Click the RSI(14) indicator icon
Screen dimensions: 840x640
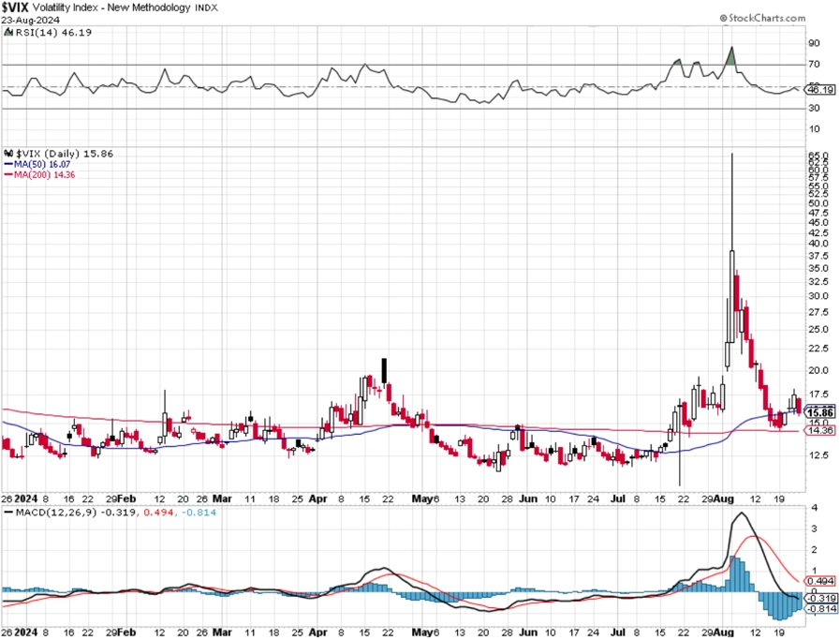(8, 32)
